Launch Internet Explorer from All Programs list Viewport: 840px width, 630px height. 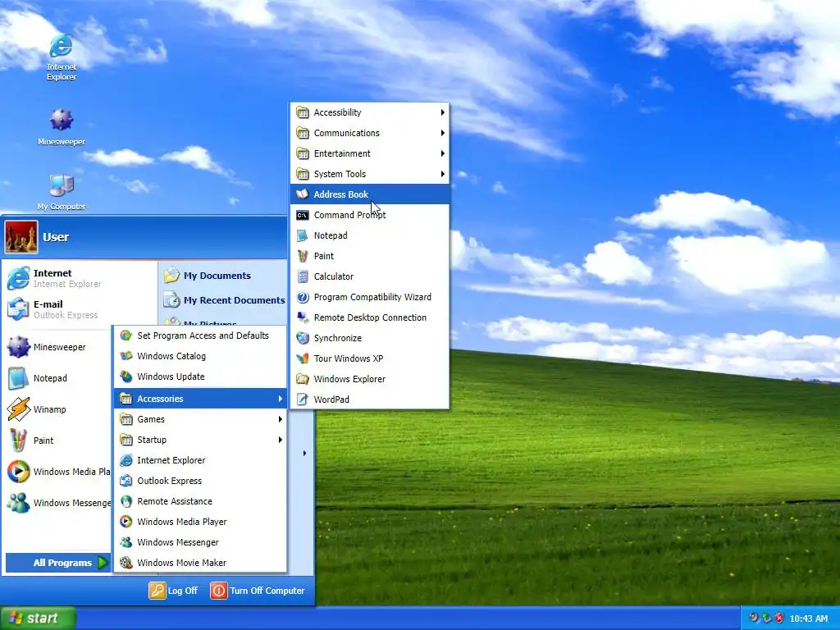200,460
